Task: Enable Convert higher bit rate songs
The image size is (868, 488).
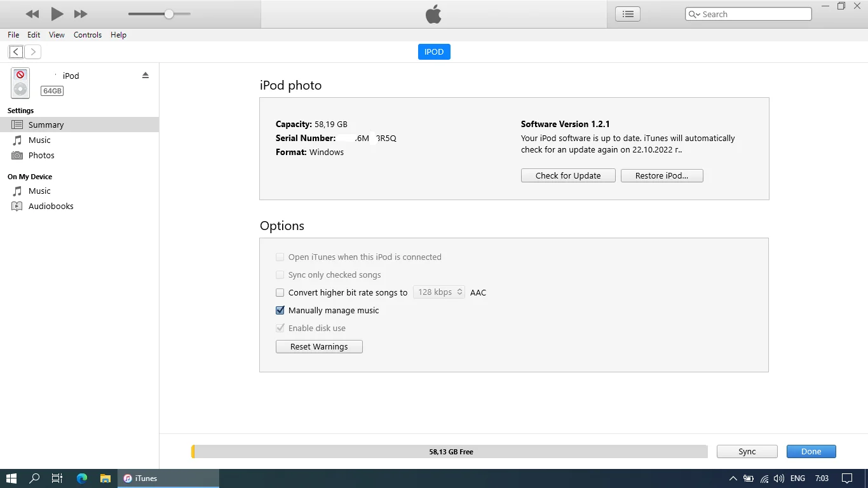Action: click(x=280, y=293)
